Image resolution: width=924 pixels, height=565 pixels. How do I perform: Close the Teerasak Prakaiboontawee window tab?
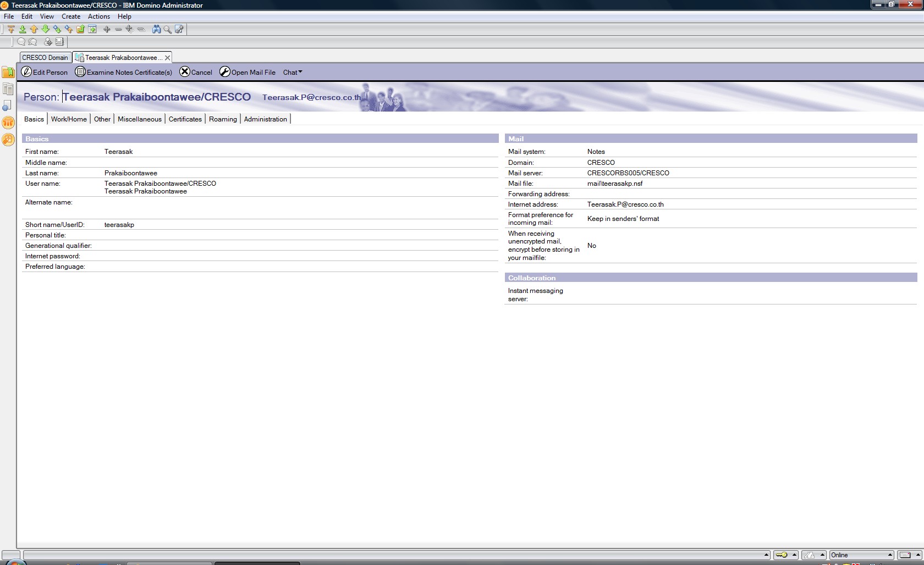point(167,58)
